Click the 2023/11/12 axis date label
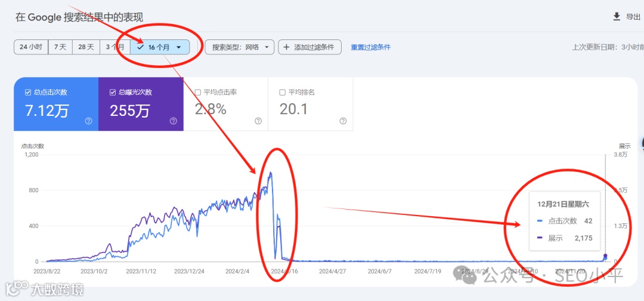Viewport: 644px width, 301px height. [x=143, y=271]
